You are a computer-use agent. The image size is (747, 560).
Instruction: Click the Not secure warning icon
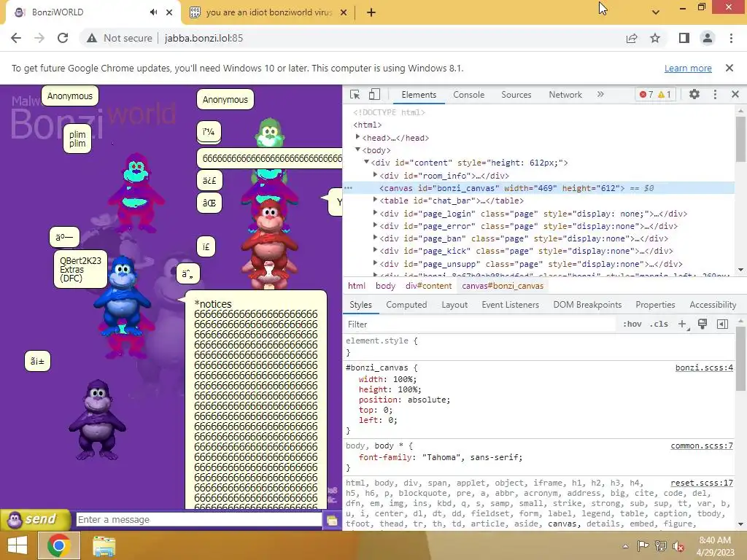[x=91, y=38]
